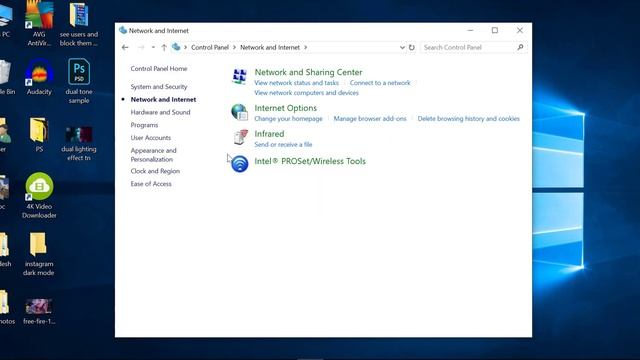The width and height of the screenshot is (640, 360).
Task: Go to Hardware and Sound category
Action: click(160, 112)
